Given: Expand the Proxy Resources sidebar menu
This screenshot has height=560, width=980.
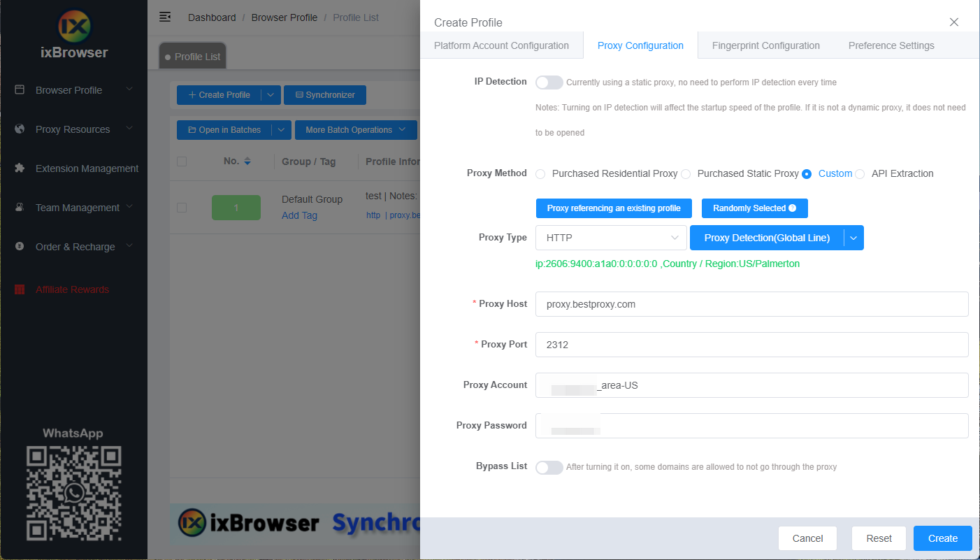Looking at the screenshot, I should coord(129,129).
